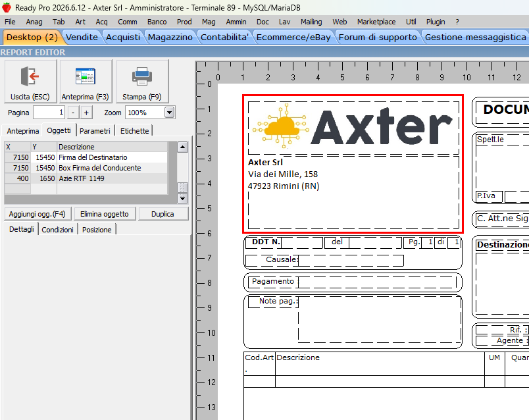The height and width of the screenshot is (420, 529).
Task: Click the Pagina number input field
Action: click(x=49, y=113)
